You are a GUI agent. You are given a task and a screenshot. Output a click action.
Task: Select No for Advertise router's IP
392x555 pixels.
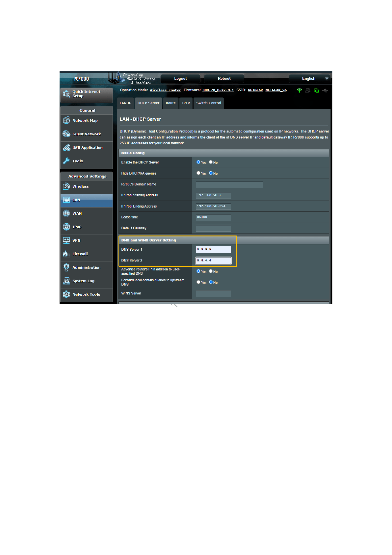(211, 271)
